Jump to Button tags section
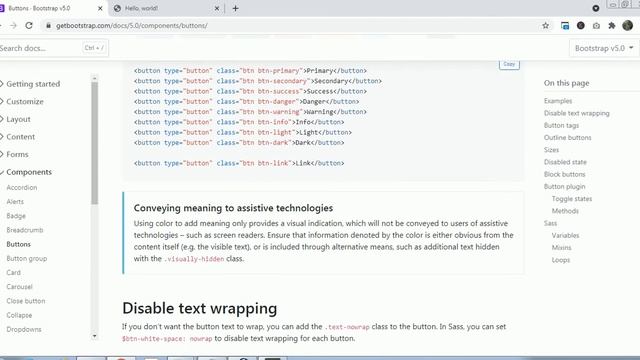640x360 pixels. [561, 125]
